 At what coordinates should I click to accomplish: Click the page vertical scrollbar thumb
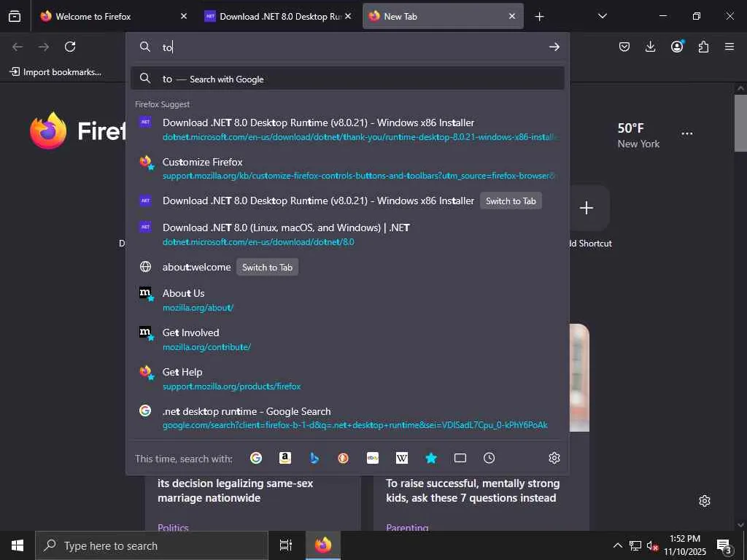(741, 122)
